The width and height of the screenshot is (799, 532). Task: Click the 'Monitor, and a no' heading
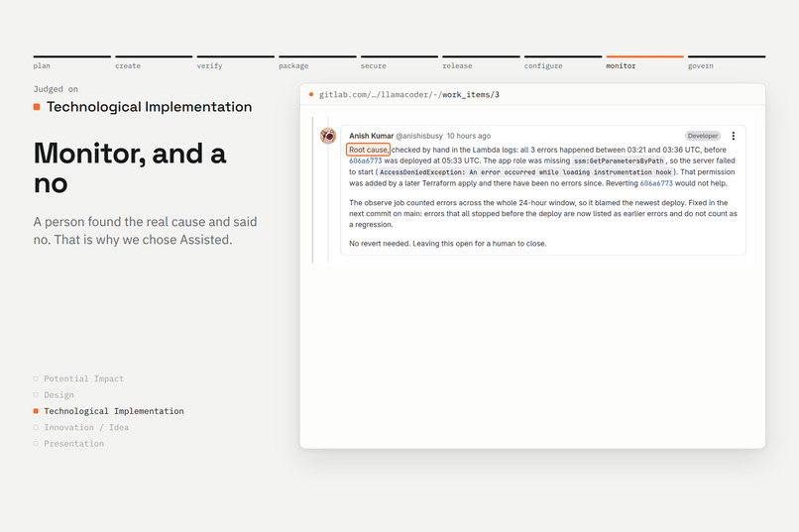(130, 168)
